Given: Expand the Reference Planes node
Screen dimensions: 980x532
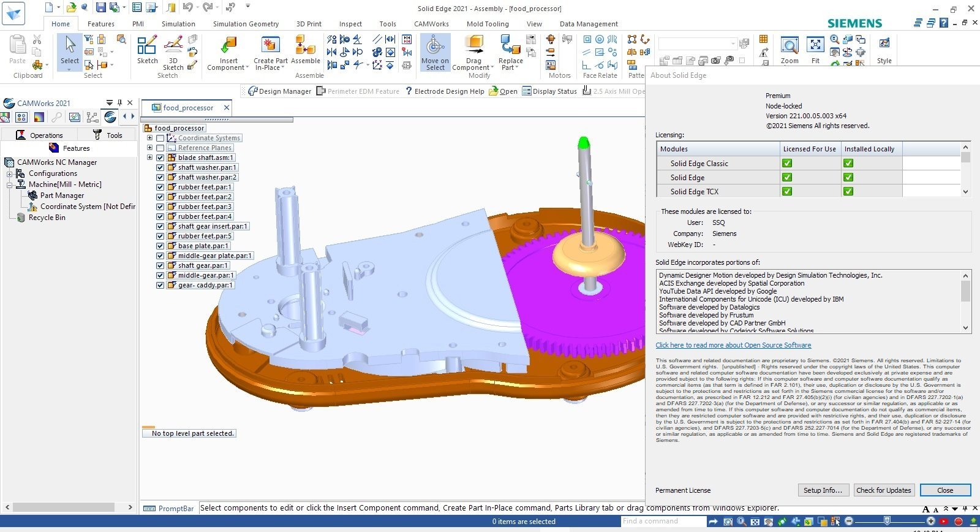Looking at the screenshot, I should tap(149, 148).
